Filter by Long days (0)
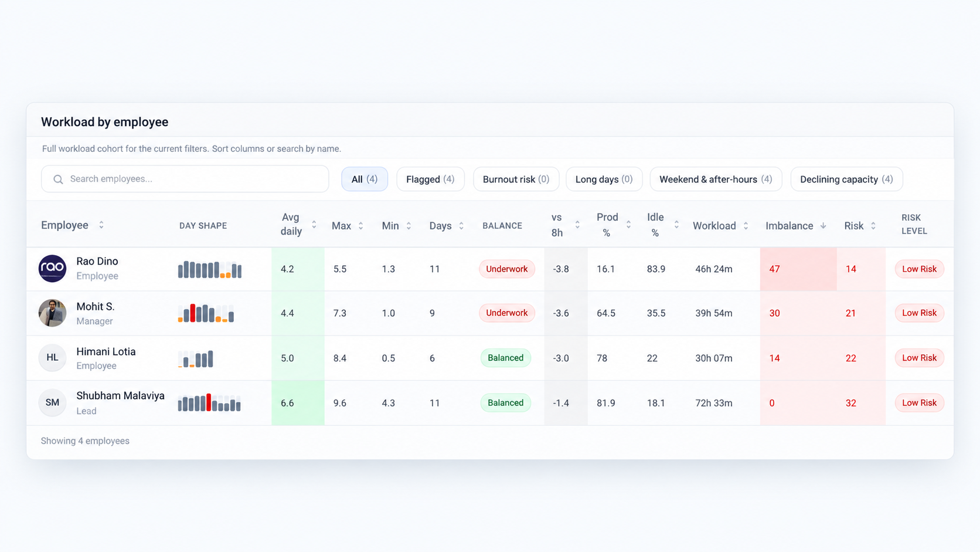 pyautogui.click(x=604, y=180)
